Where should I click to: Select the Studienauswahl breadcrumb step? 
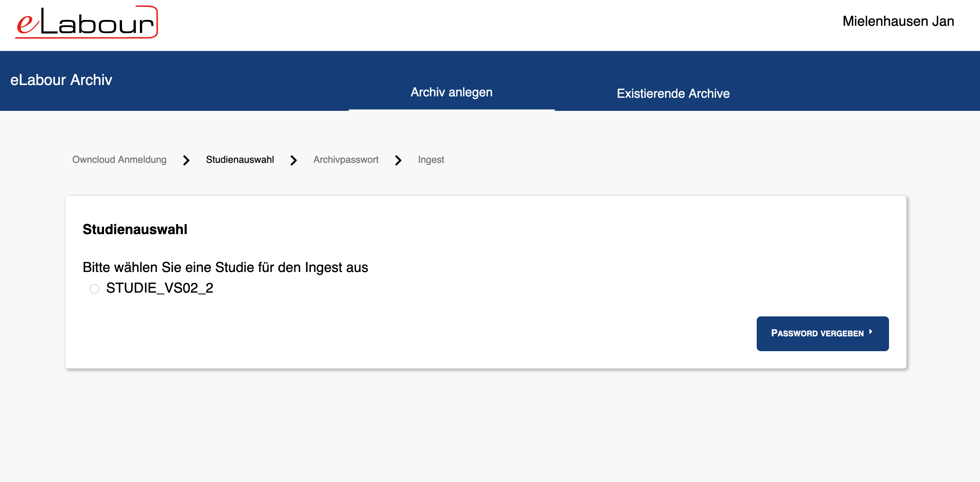coord(240,160)
